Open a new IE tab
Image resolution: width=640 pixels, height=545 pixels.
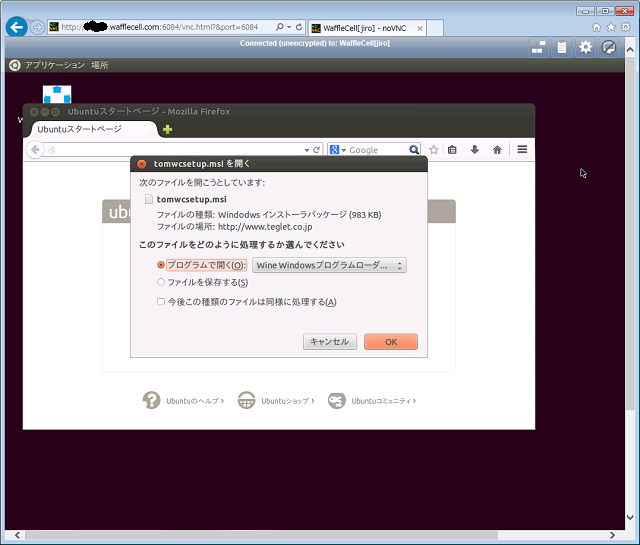point(435,28)
